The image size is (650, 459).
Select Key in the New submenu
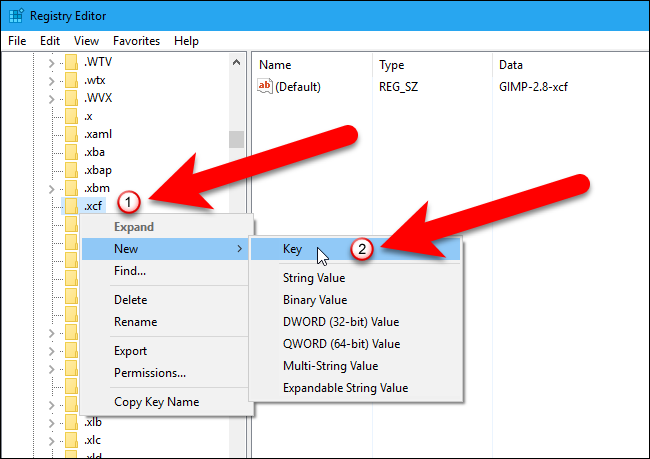pyautogui.click(x=355, y=249)
